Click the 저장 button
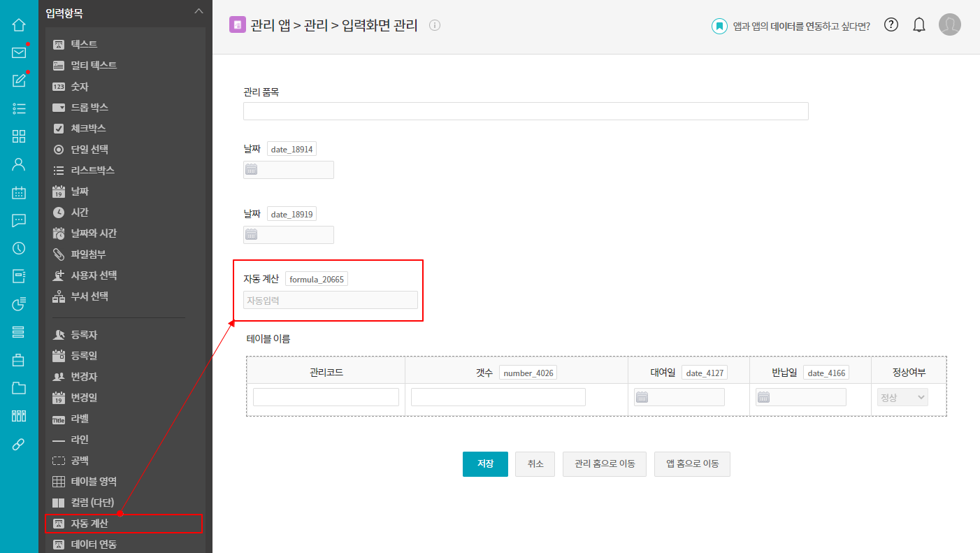This screenshot has height=553, width=980. 485,464
